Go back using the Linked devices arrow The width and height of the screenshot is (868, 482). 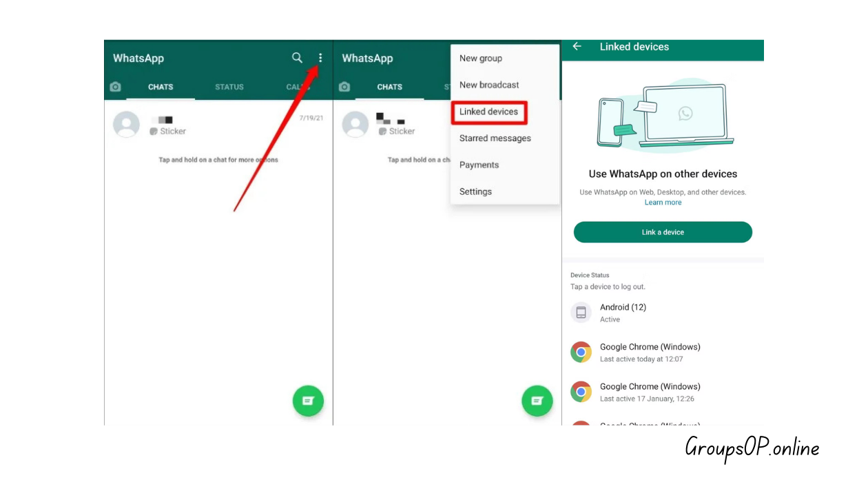tap(577, 47)
